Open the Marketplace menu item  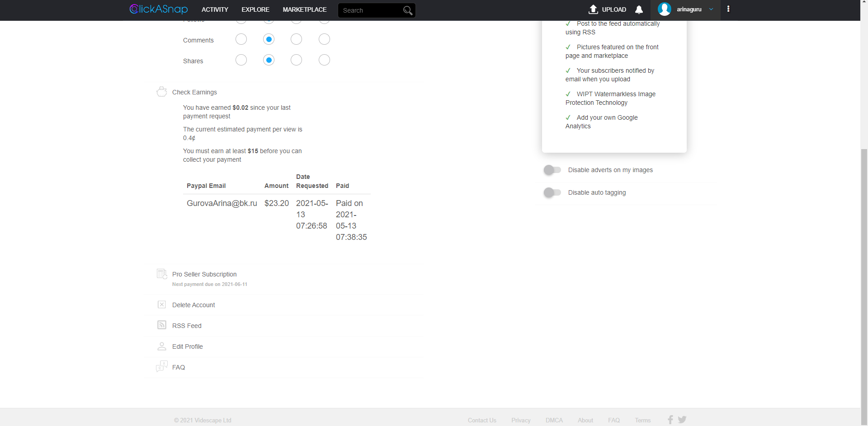304,9
